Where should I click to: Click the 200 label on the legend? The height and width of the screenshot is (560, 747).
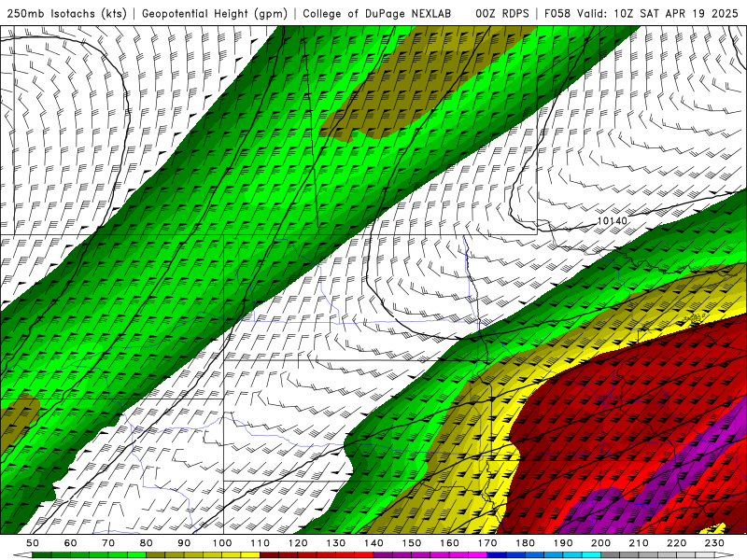click(x=600, y=543)
